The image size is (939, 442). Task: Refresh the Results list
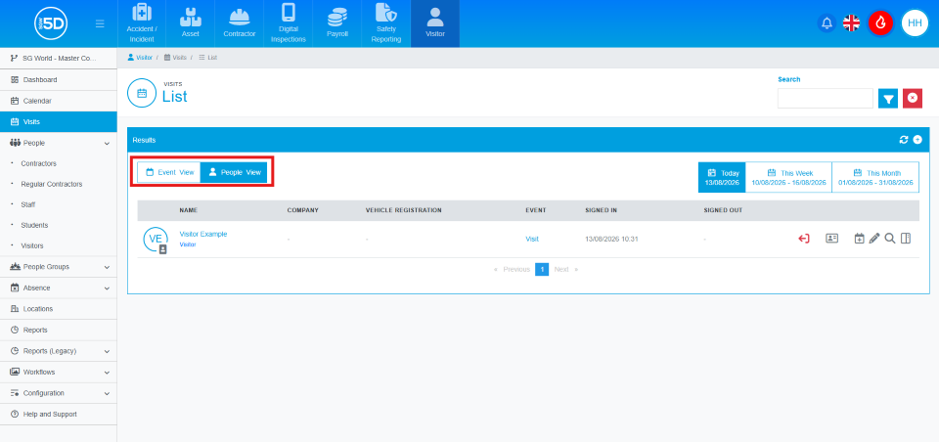(x=904, y=140)
